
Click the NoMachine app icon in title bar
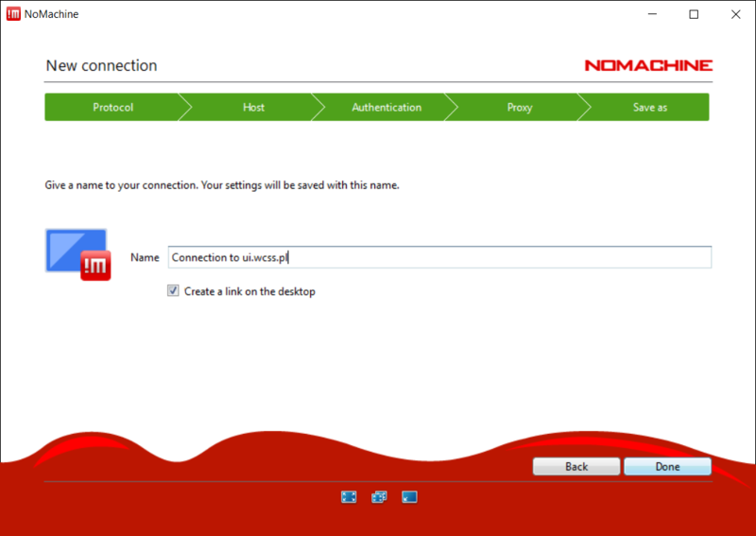(x=14, y=14)
